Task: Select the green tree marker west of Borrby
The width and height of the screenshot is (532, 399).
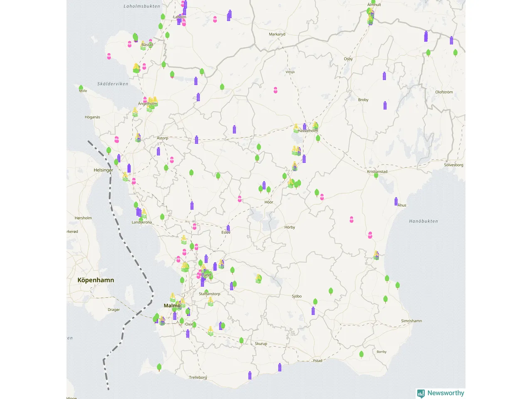Action: pyautogui.click(x=361, y=354)
